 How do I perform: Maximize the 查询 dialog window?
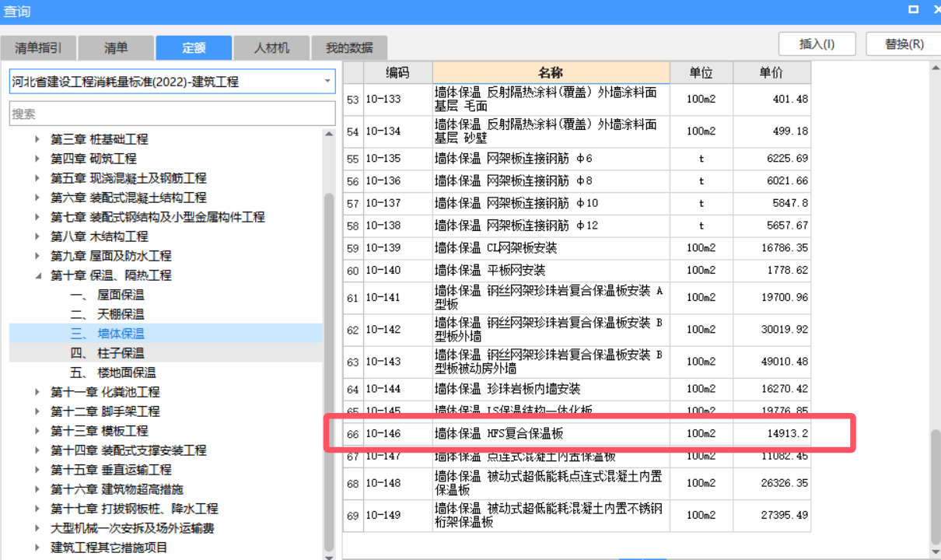point(914,9)
